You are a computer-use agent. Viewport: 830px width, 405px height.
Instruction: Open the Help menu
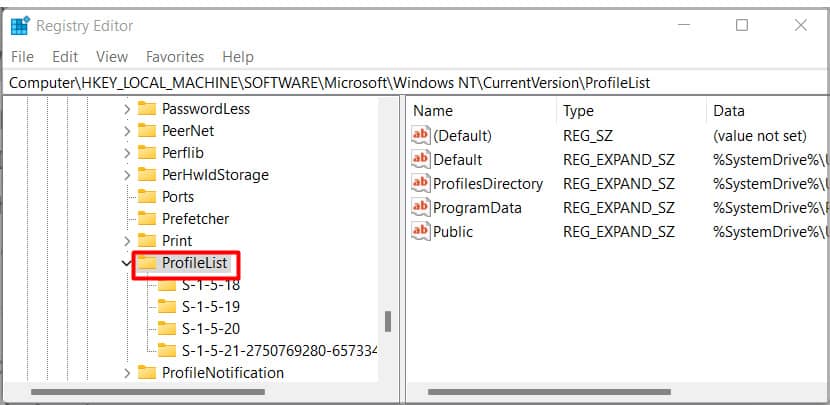(x=238, y=57)
